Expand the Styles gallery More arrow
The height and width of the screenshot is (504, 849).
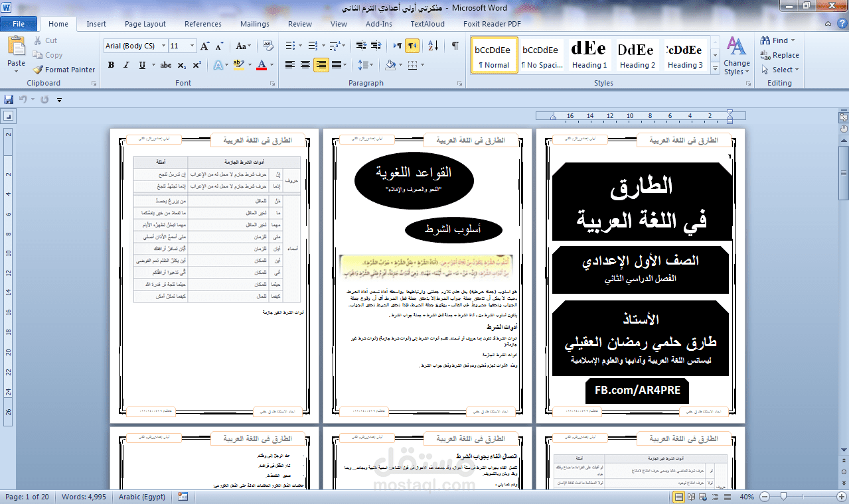(x=716, y=70)
